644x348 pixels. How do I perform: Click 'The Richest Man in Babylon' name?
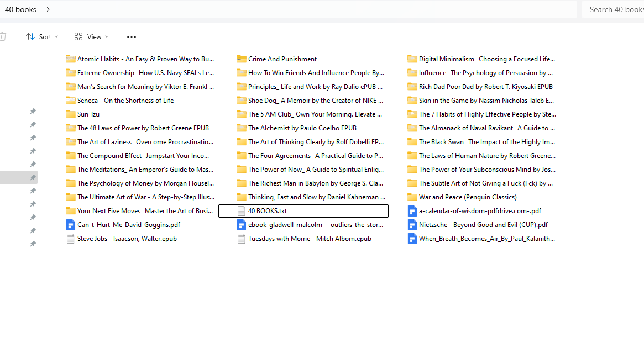click(x=316, y=183)
